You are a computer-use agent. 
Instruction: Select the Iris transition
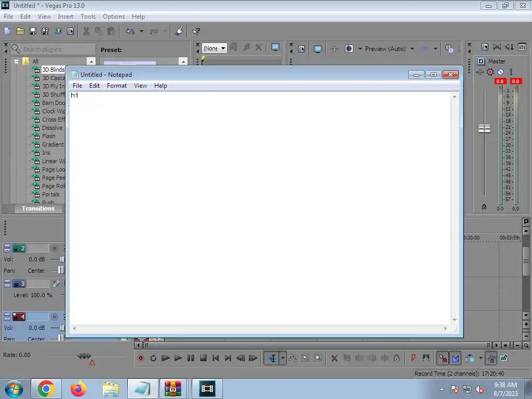pyautogui.click(x=46, y=153)
